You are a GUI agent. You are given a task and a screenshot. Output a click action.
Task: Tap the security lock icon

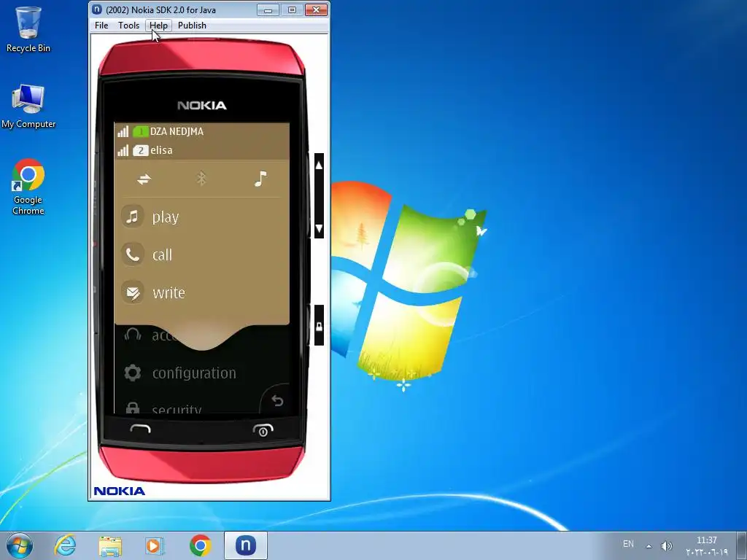coord(133,408)
